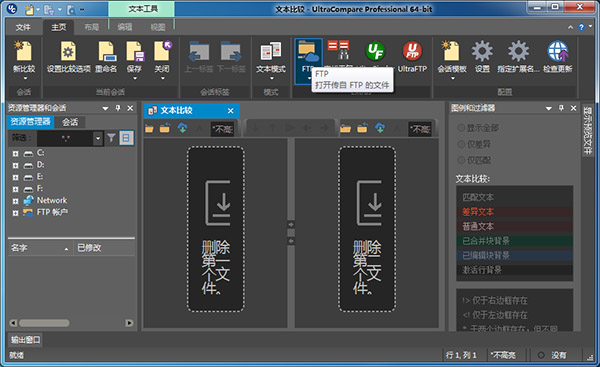Click the 关闭 close session icon
Screen dimensions: 600x367
tap(162, 51)
